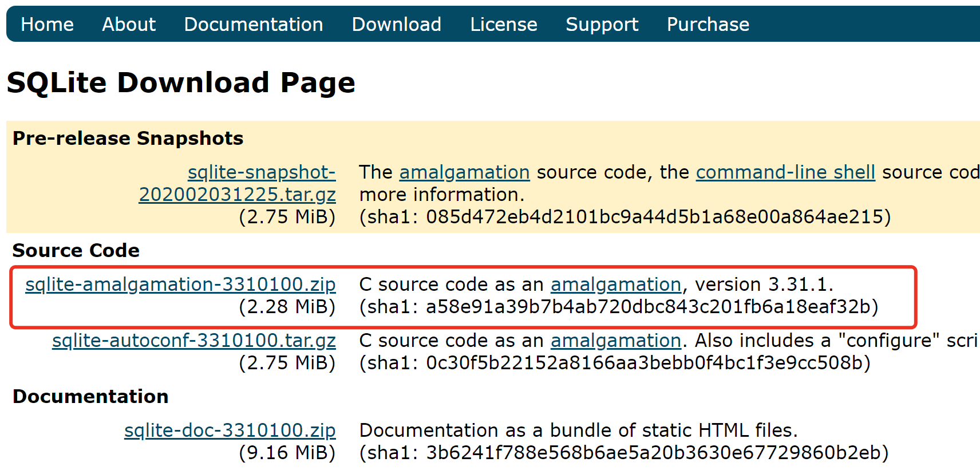Click the (2.75 MiB) size under the snapshot link
This screenshot has height=474, width=980.
(x=287, y=217)
